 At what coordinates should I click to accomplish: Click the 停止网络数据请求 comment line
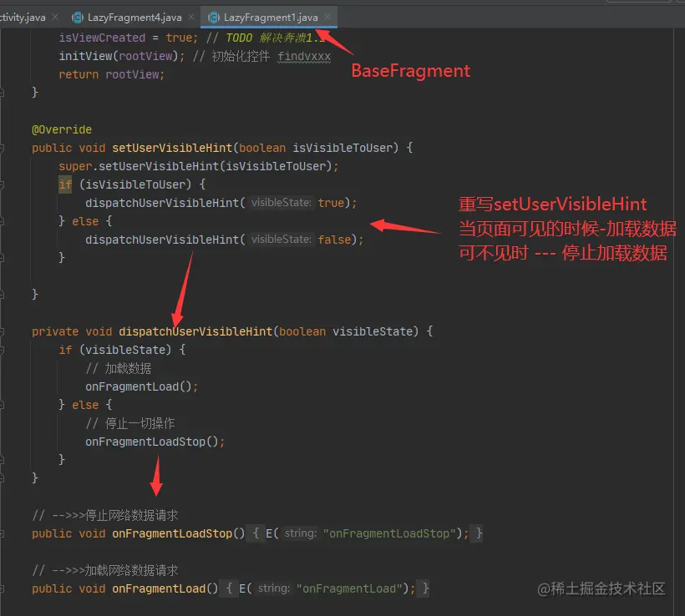point(105,515)
